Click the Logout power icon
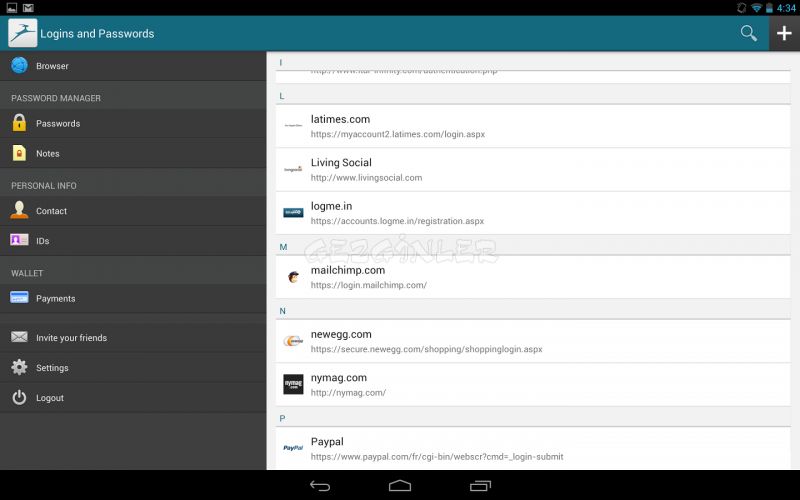 pos(19,397)
